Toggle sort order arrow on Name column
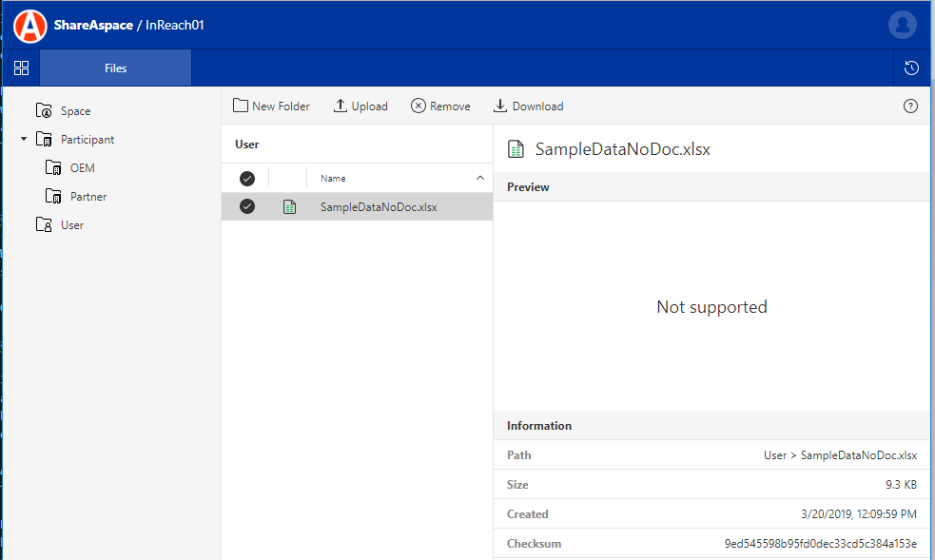Image resolution: width=935 pixels, height=560 pixels. coord(479,179)
